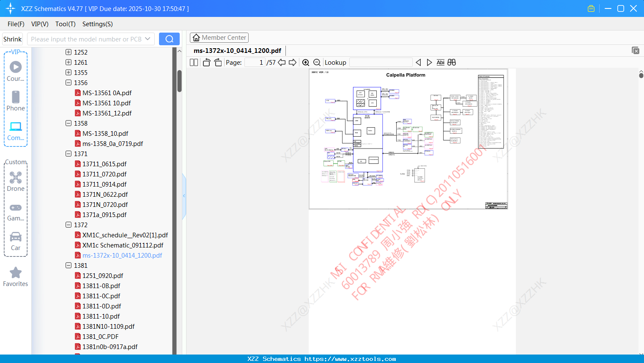644x363 pixels.
Task: Open 1381N10-1109.pdf file
Action: tap(109, 326)
